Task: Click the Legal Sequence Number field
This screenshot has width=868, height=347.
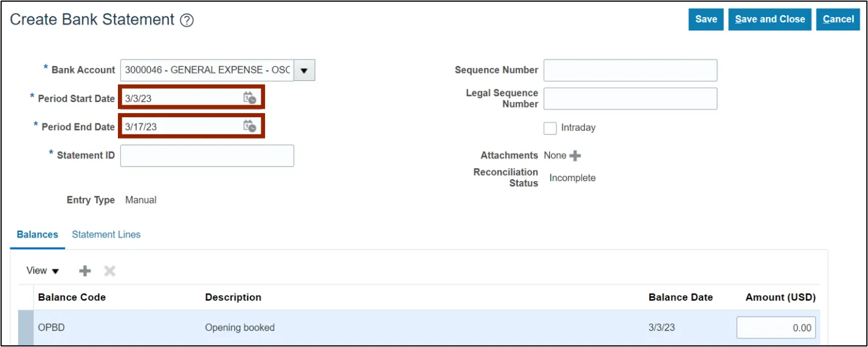Action: tap(630, 98)
